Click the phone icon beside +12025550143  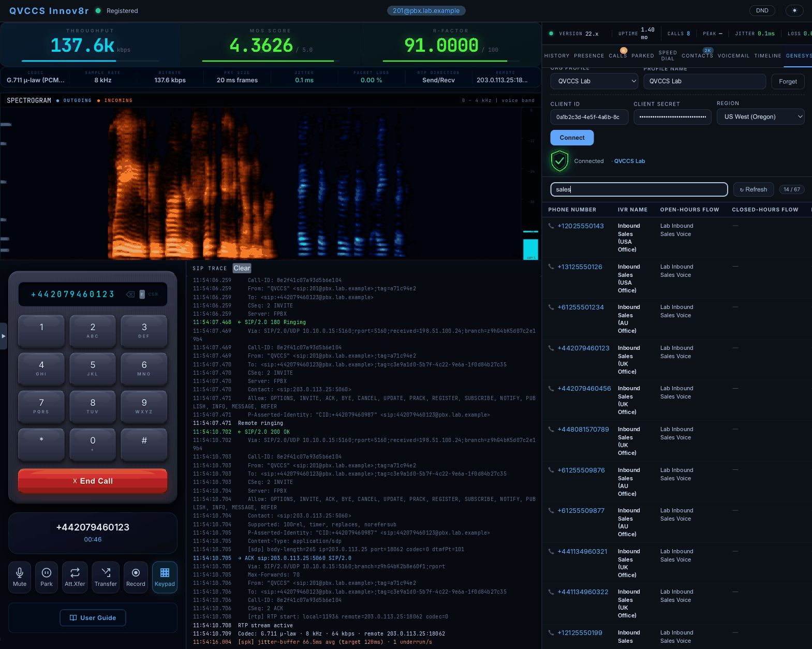point(551,226)
